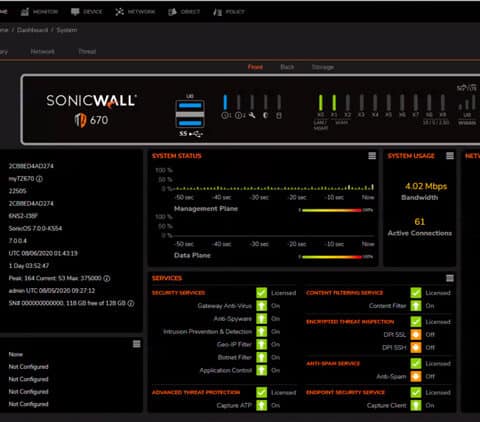Click the Intrusion Prevention & Detection status icon

(x=262, y=332)
